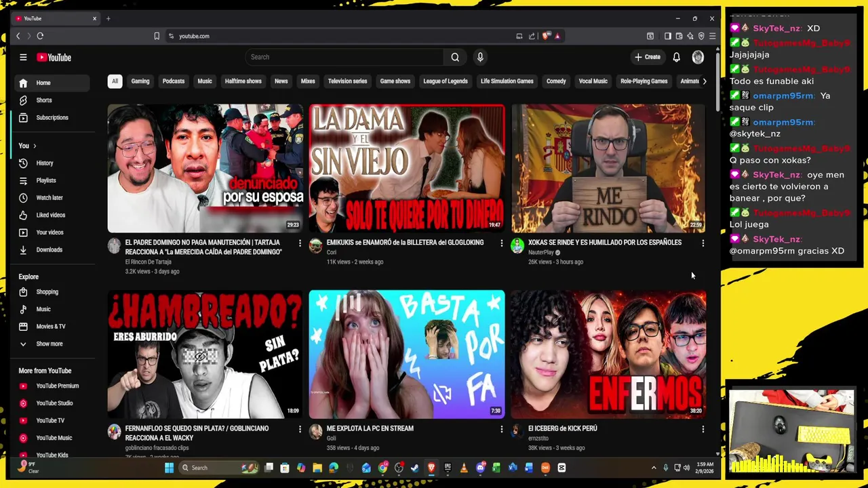Toggle the browser sidebar panel
The height and width of the screenshot is (488, 868).
[668, 36]
